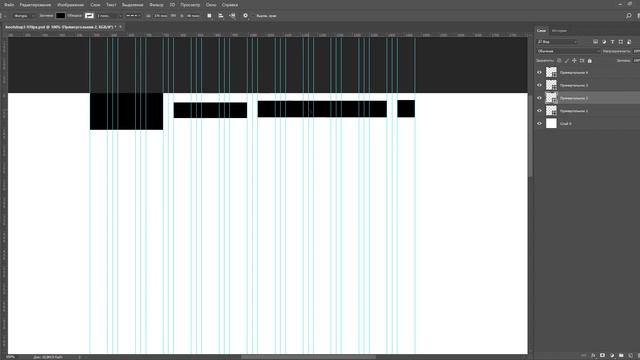This screenshot has height=360, width=640.
Task: Open the Изображение menu
Action: tap(71, 5)
